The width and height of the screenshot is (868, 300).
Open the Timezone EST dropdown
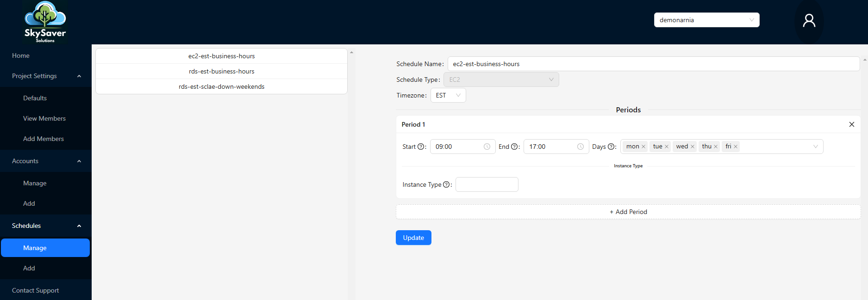[448, 95]
